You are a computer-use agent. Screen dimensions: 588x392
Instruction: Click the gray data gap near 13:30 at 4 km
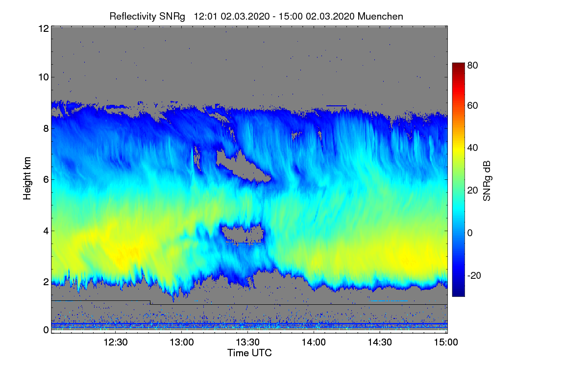pyautogui.click(x=243, y=234)
